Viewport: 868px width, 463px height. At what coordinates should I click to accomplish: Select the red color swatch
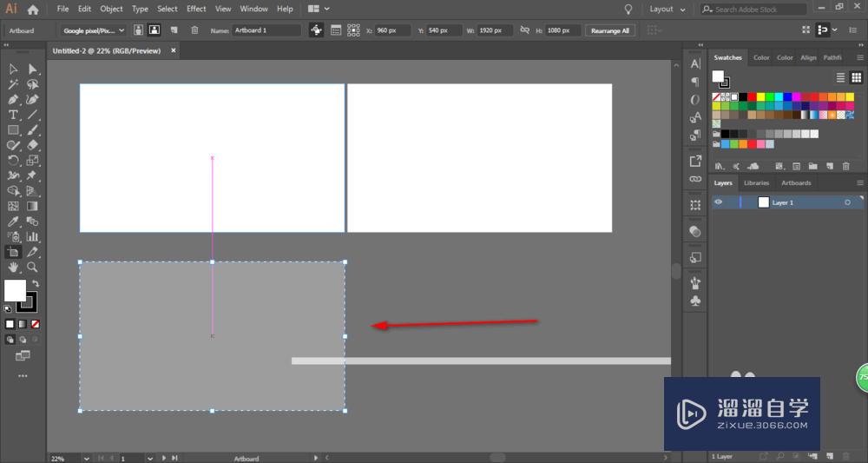pos(752,97)
